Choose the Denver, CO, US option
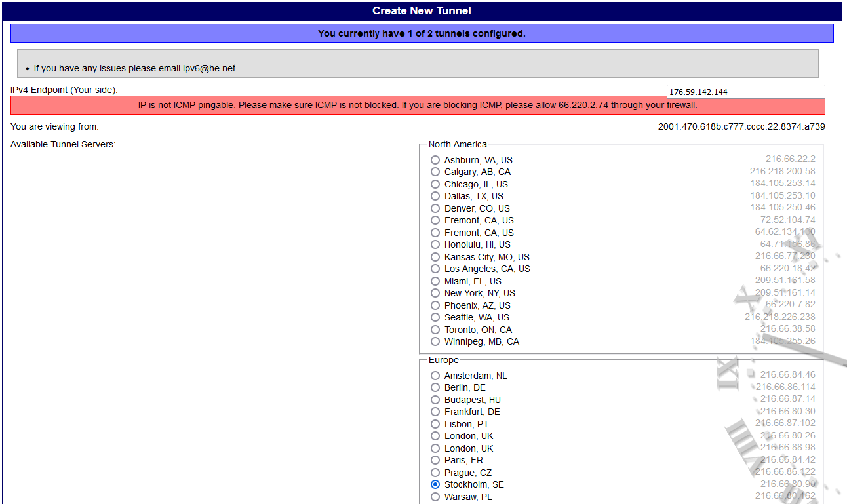Viewport: 847px width, 504px height. click(435, 208)
